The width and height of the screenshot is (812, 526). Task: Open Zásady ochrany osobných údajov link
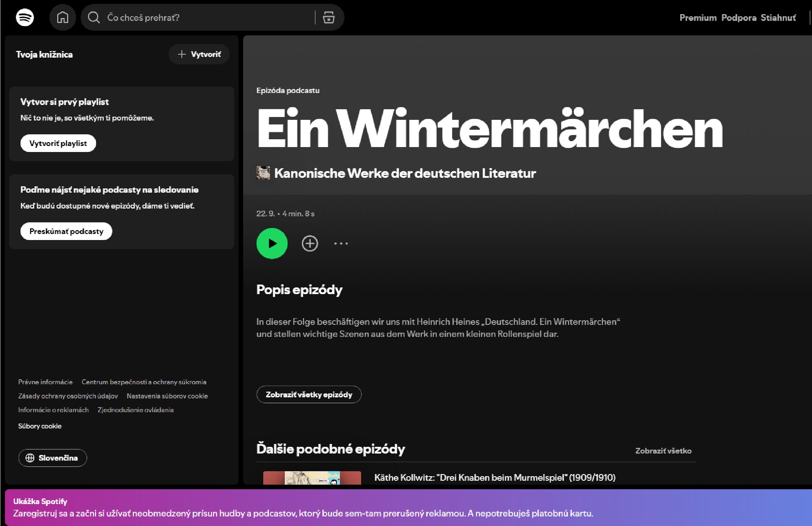pos(68,396)
